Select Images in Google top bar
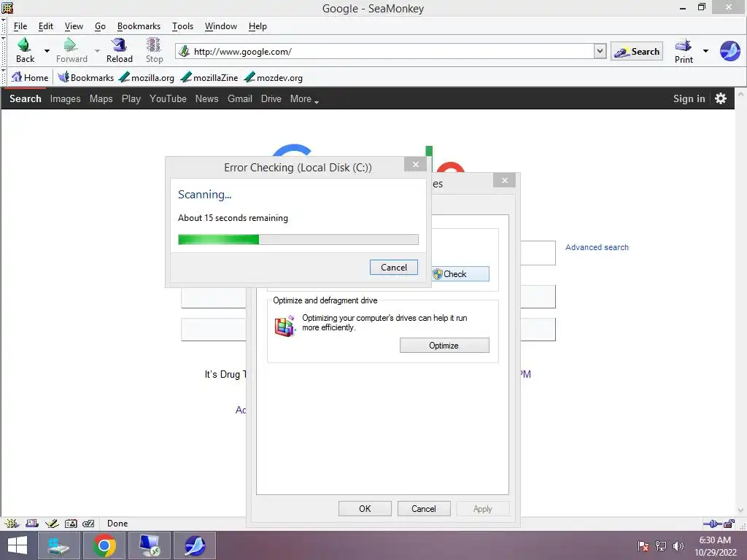Screen dimensions: 747x560 pyautogui.click(x=65, y=98)
